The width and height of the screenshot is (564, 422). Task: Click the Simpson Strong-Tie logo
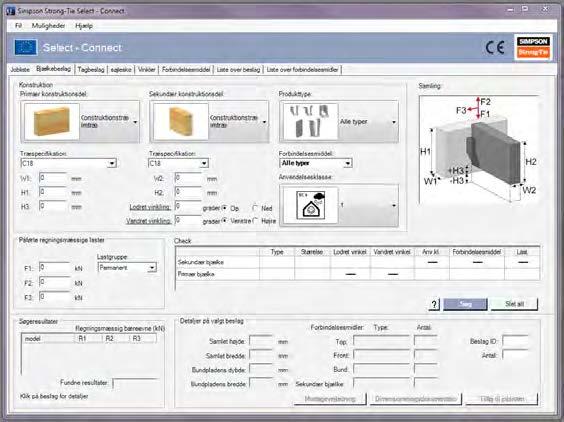[x=533, y=47]
